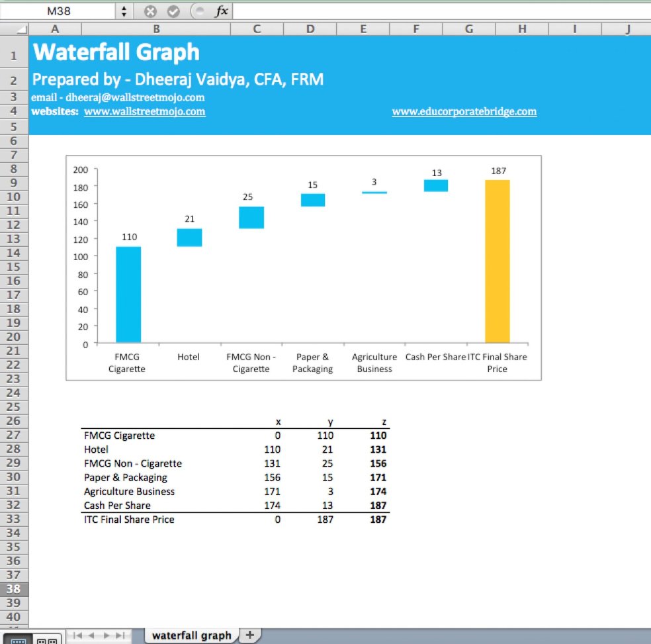Select the Normal view icon
The height and width of the screenshot is (644, 651).
[19, 639]
